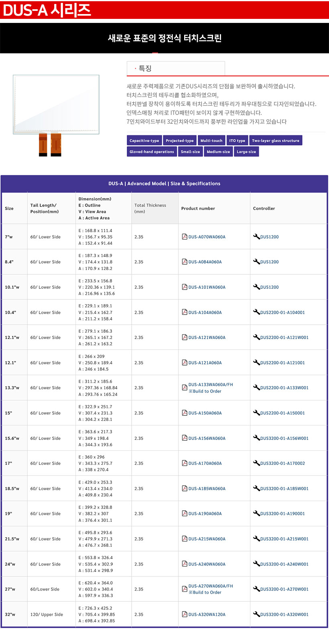The width and height of the screenshot is (329, 644).
Task: Open product link DUS-A150A060A
Action: pyautogui.click(x=205, y=413)
